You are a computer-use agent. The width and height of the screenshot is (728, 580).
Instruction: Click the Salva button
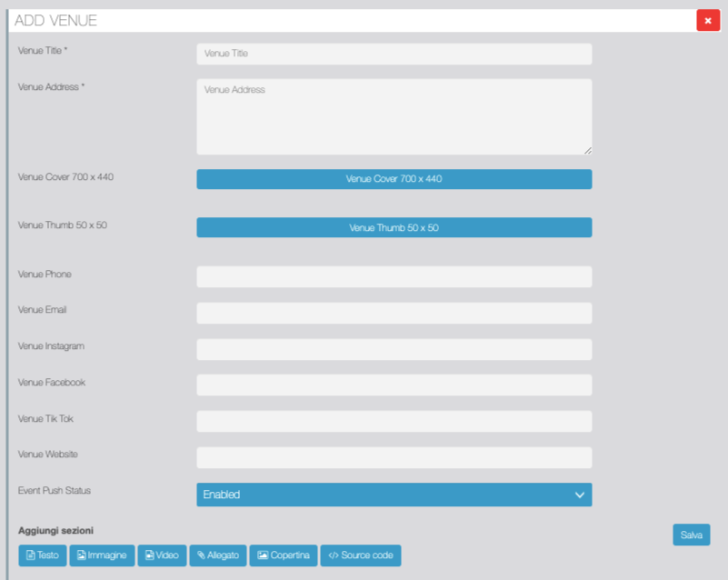pos(691,535)
